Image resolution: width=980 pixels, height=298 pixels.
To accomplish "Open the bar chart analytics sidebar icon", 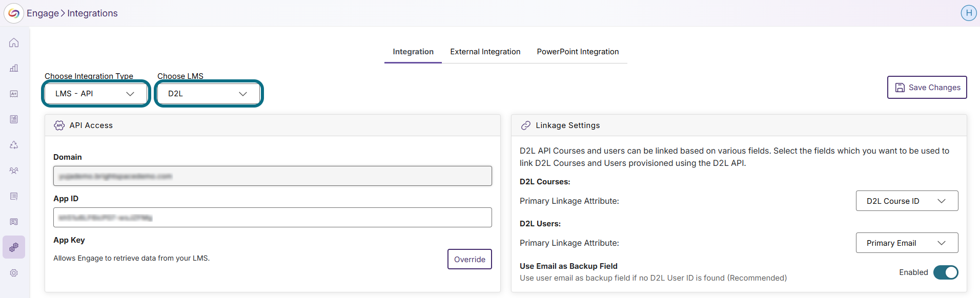I will 14,68.
